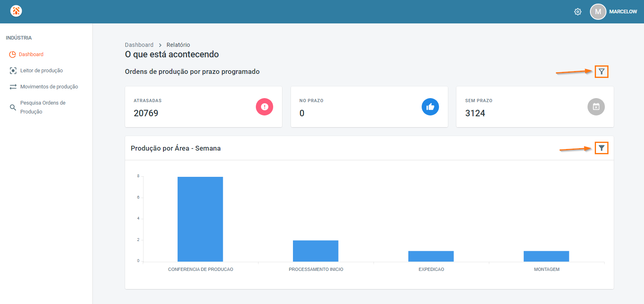Click the Dashboard pie chart sidebar icon
Image resolution: width=644 pixels, height=304 pixels.
click(13, 55)
